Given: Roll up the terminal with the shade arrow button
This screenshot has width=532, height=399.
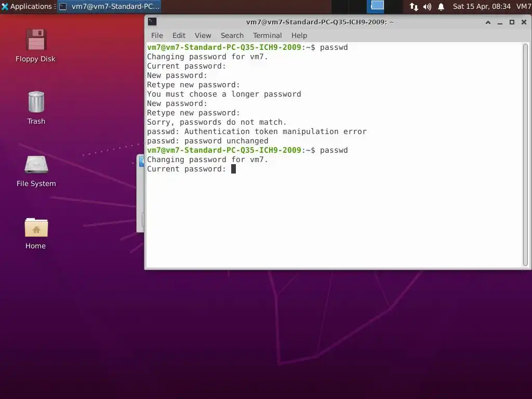Looking at the screenshot, I should (x=488, y=22).
